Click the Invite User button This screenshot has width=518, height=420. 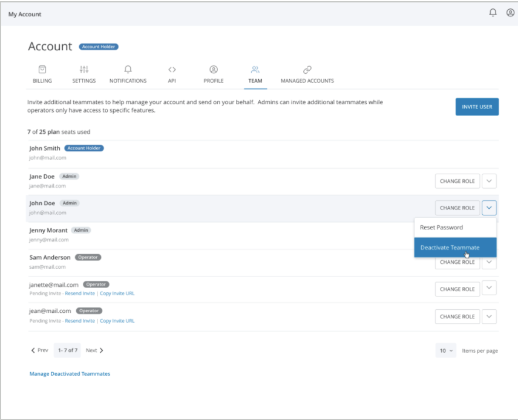pyautogui.click(x=477, y=107)
